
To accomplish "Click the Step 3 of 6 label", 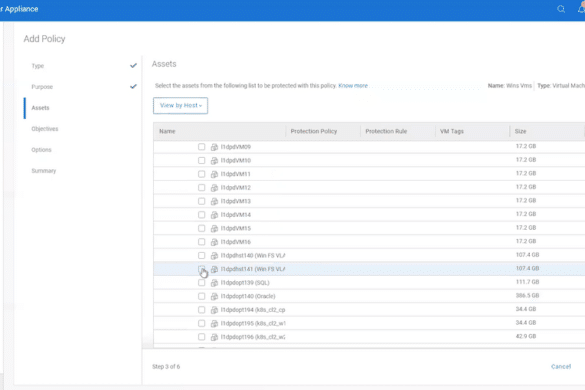I will 166,367.
